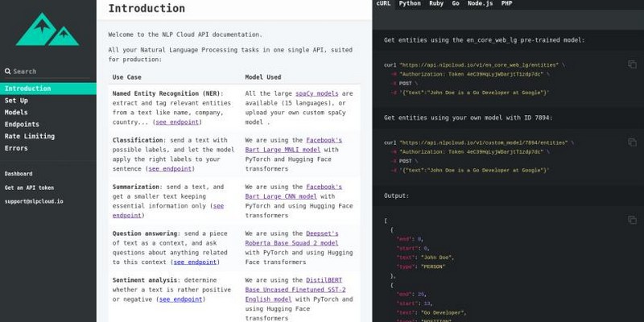Copy the JSON output code block
Screen dimensions: 644x322
coord(632,220)
